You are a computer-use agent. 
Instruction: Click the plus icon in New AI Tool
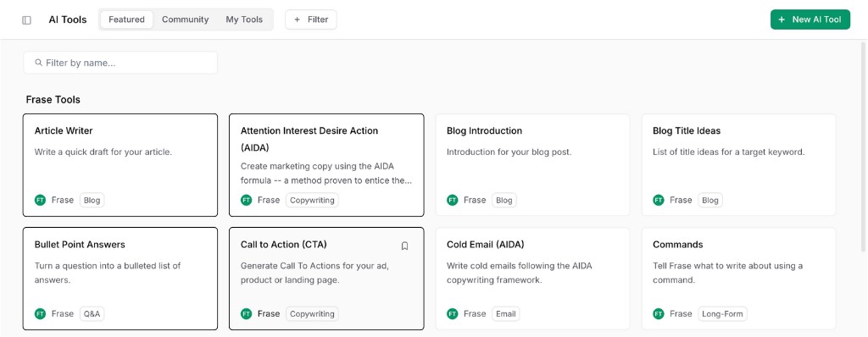782,19
